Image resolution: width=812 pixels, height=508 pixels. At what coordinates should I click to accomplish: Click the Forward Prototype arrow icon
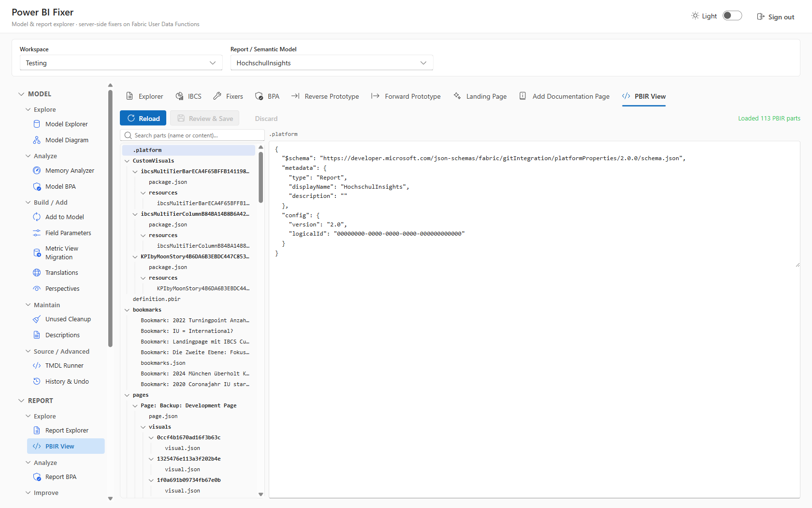tap(375, 96)
